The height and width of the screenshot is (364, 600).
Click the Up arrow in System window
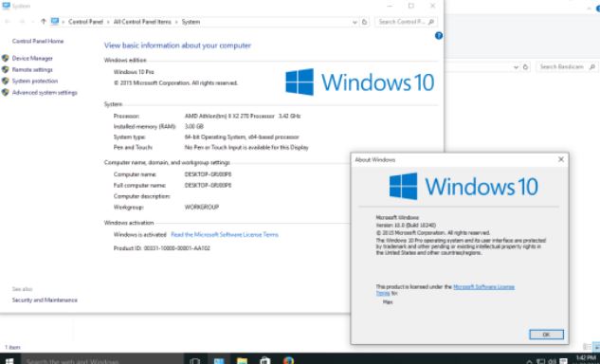click(x=44, y=22)
